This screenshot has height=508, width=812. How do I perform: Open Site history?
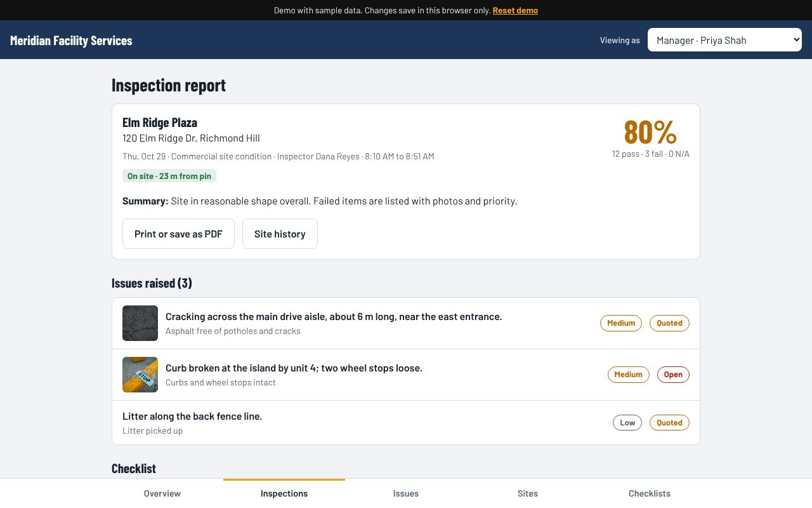[x=280, y=234]
